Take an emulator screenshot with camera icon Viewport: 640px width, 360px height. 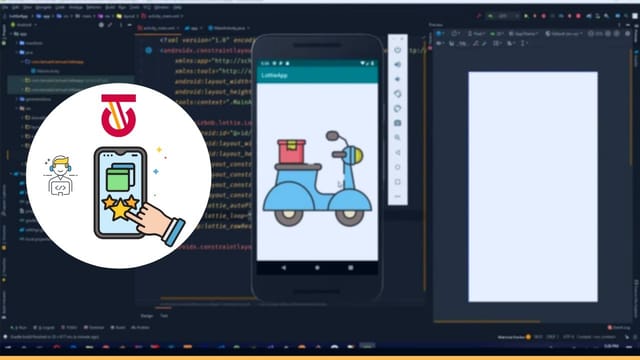(398, 123)
